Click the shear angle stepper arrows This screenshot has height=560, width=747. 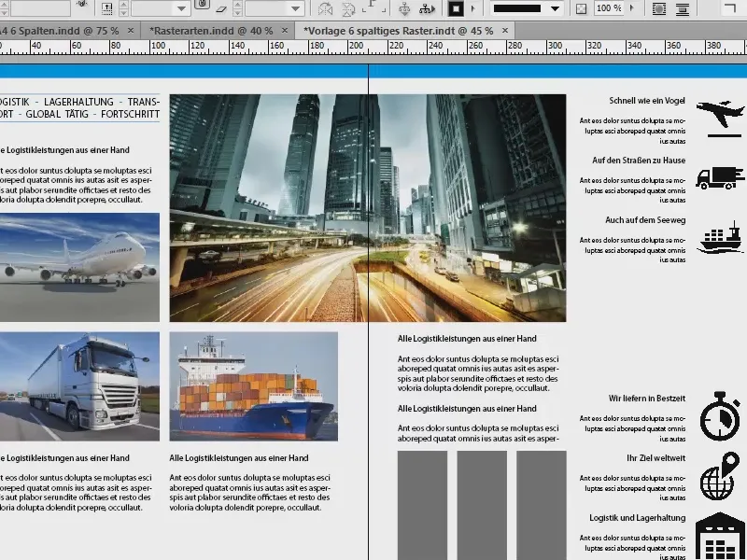click(237, 8)
